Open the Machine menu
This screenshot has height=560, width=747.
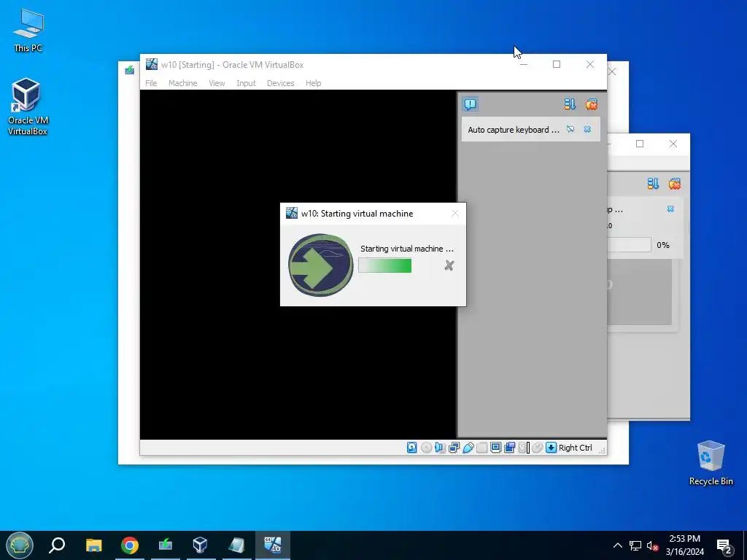[x=182, y=83]
